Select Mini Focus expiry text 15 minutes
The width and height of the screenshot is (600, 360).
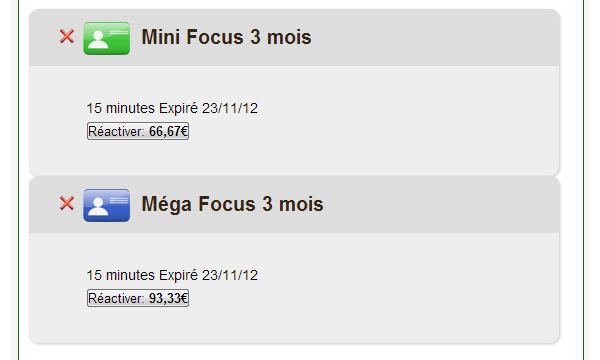point(121,108)
